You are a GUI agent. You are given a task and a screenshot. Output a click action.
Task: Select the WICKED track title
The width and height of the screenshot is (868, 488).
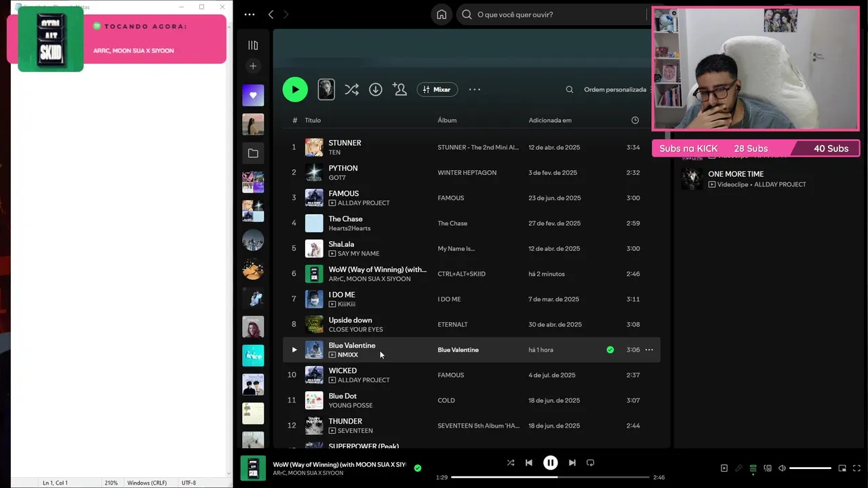(x=342, y=371)
